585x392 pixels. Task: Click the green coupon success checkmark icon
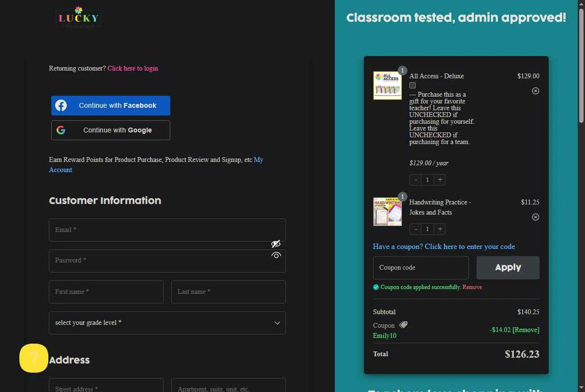[x=376, y=287]
